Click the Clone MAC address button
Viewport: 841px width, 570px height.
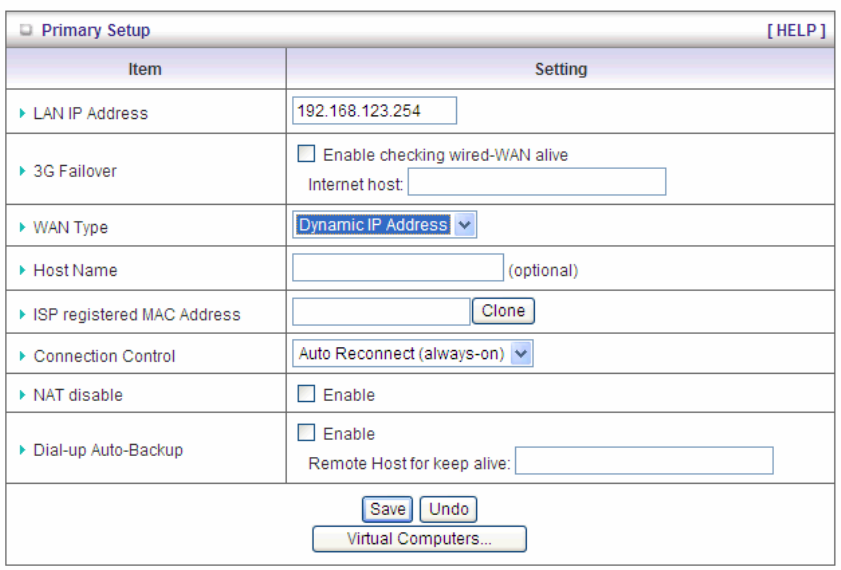503,311
